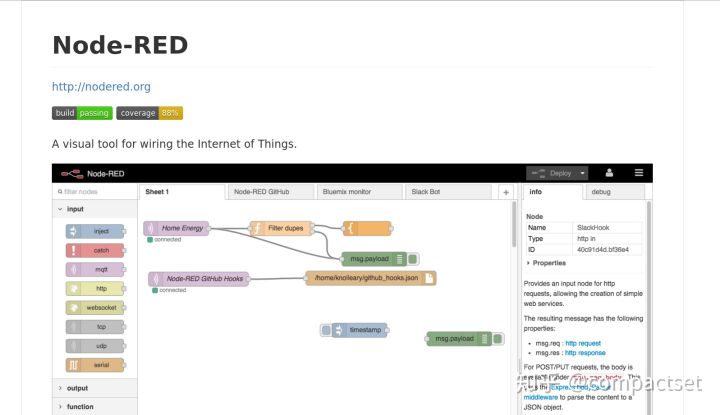Click the inject node in palette
Image resolution: width=720 pixels, height=415 pixels.
[95, 231]
